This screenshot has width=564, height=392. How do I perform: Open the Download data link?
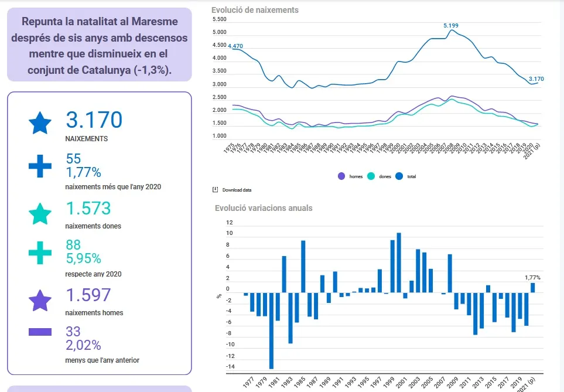pyautogui.click(x=237, y=190)
